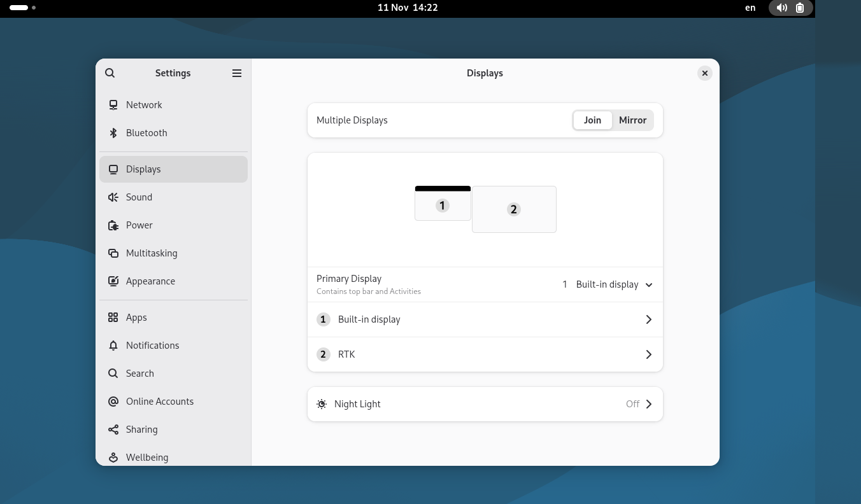861x504 pixels.
Task: Click the Appearance icon in sidebar
Action: (113, 281)
